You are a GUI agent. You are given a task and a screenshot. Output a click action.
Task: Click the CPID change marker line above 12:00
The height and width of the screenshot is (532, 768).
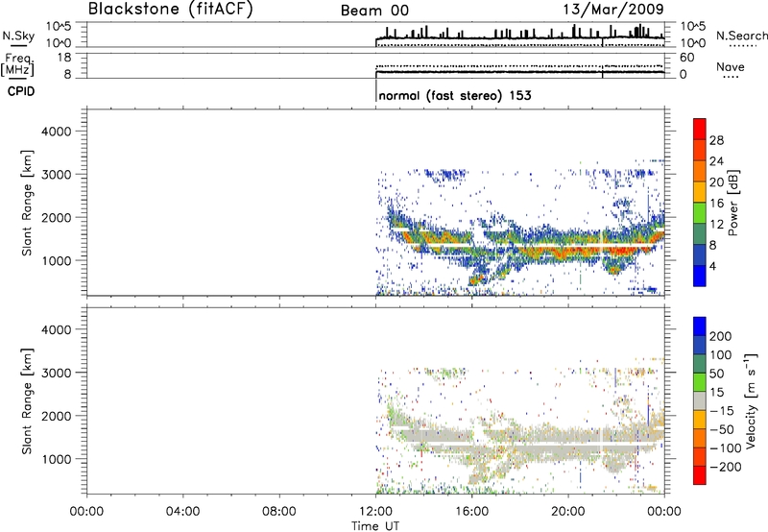pos(375,90)
